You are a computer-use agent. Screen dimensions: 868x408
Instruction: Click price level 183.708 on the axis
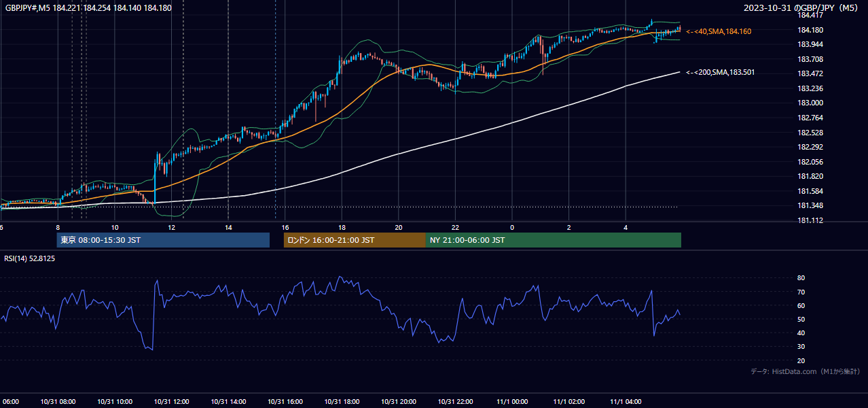[x=810, y=59]
